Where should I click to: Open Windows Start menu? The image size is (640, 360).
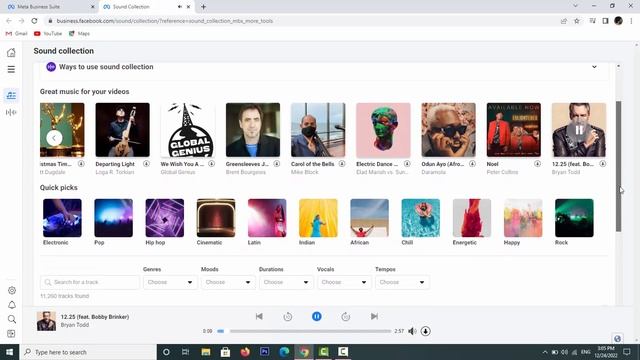9,352
